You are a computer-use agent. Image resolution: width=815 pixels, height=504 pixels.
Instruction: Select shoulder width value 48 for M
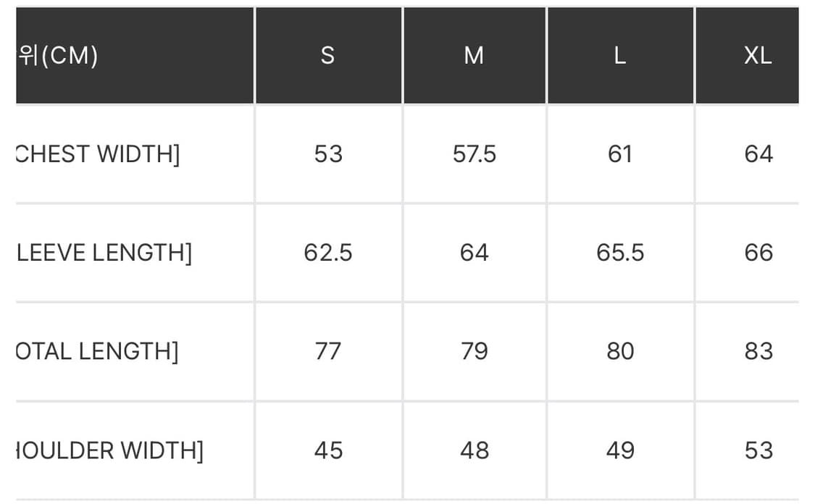[x=475, y=450]
